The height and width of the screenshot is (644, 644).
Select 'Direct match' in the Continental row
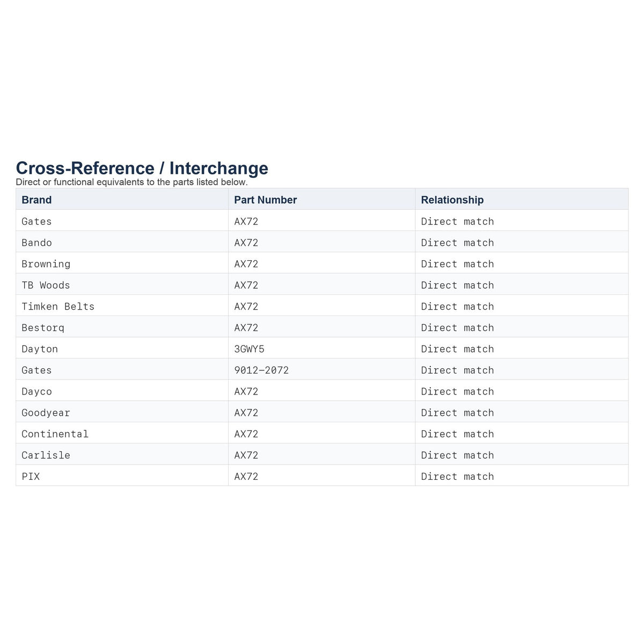[x=457, y=434]
